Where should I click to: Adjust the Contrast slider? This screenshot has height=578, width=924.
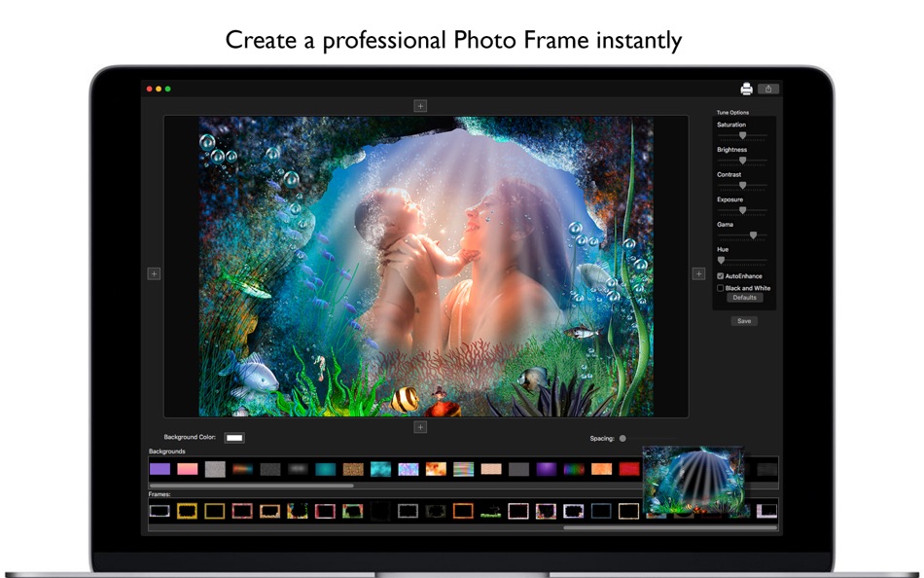tap(742, 185)
